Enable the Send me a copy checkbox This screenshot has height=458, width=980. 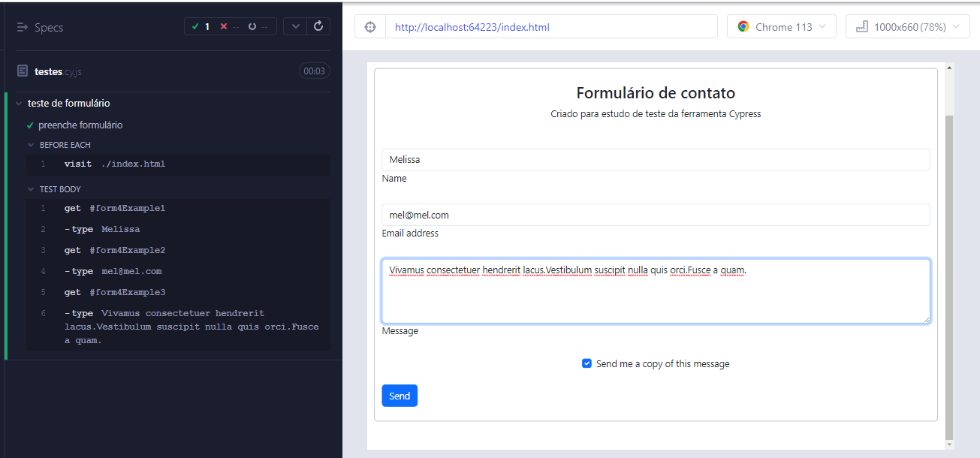point(586,363)
